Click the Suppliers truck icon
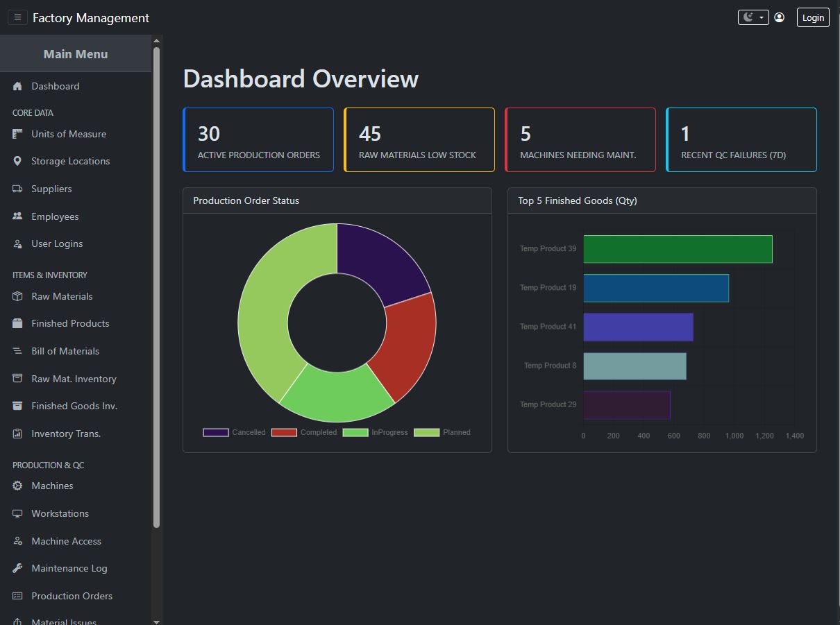This screenshot has width=840, height=625. click(17, 189)
